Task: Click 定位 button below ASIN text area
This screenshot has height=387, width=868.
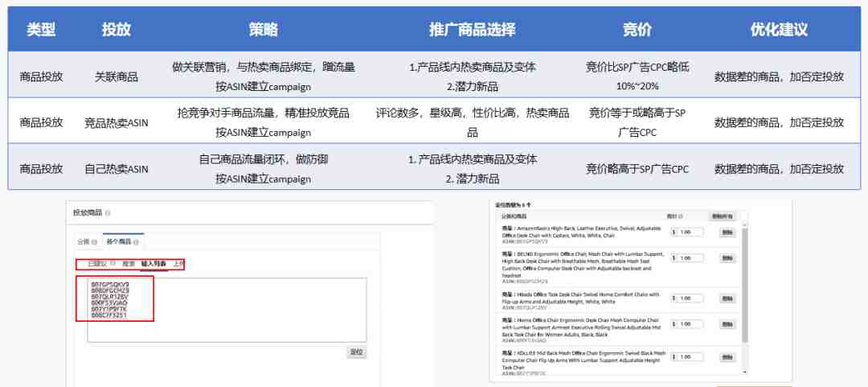Action: (x=357, y=352)
